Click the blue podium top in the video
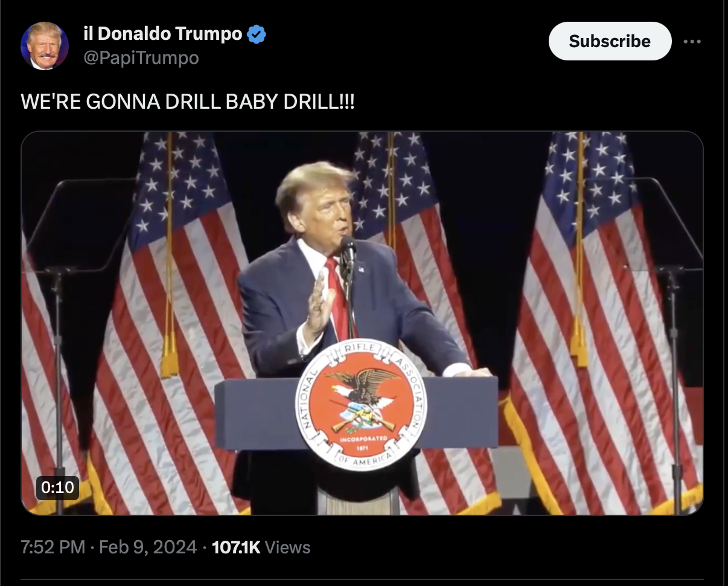The width and height of the screenshot is (728, 586). (356, 413)
